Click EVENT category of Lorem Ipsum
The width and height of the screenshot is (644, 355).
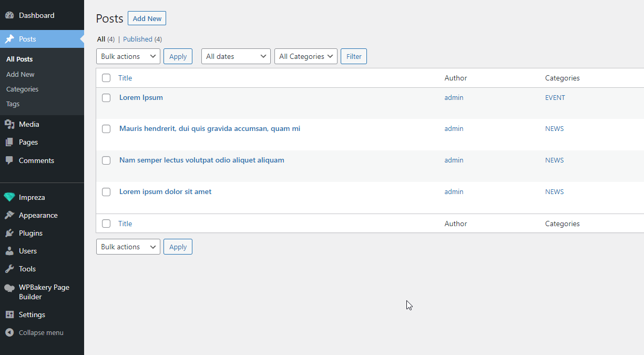pyautogui.click(x=555, y=98)
